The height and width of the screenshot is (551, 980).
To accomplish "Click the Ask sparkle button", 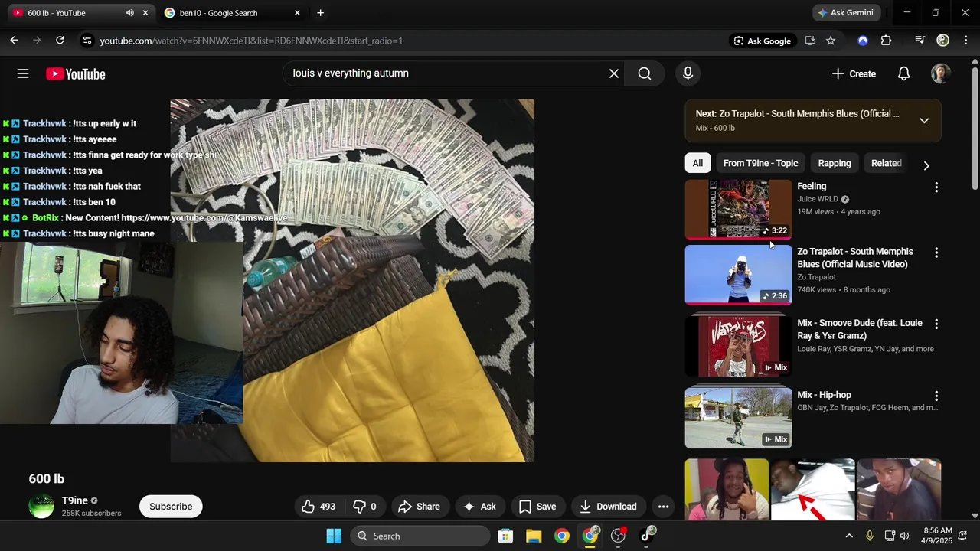I will [479, 507].
